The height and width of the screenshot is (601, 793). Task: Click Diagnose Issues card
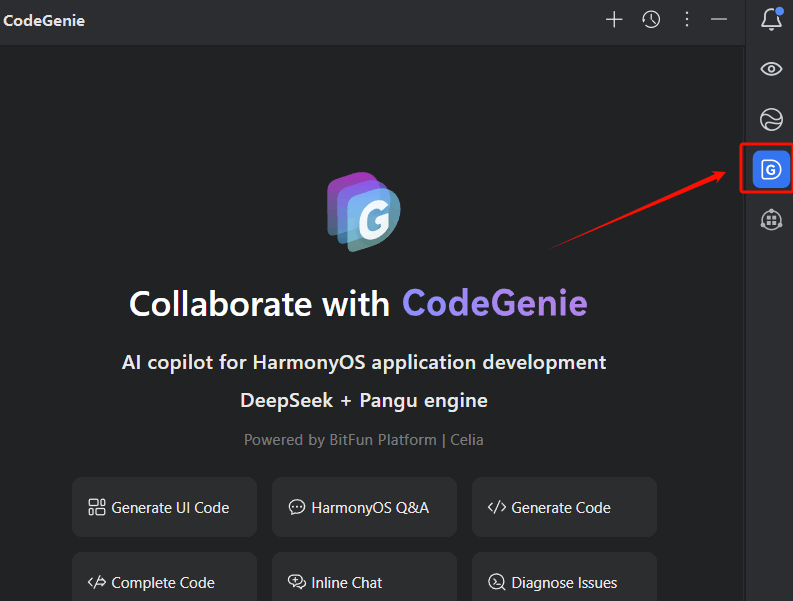pos(564,577)
